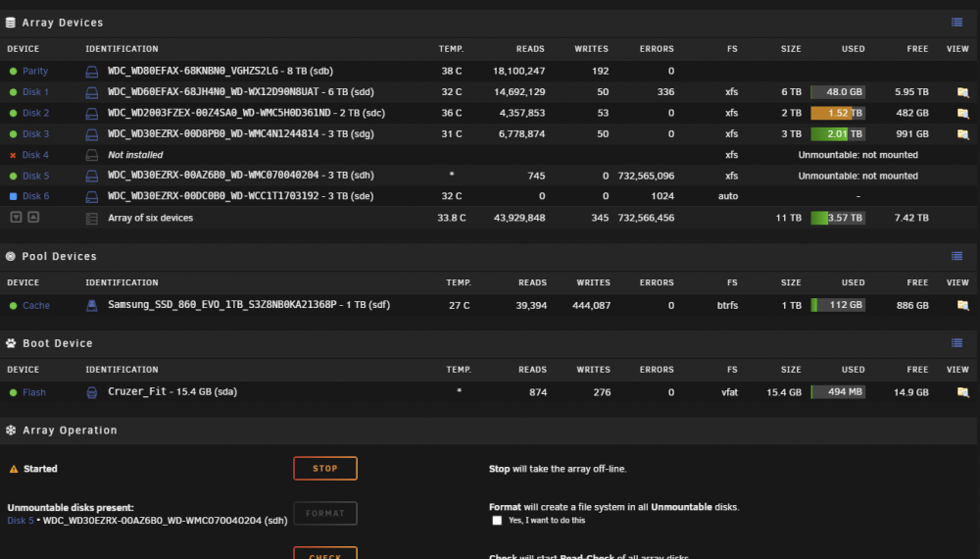Click the 'Started' array status text
This screenshot has width=980, height=559.
pos(40,469)
